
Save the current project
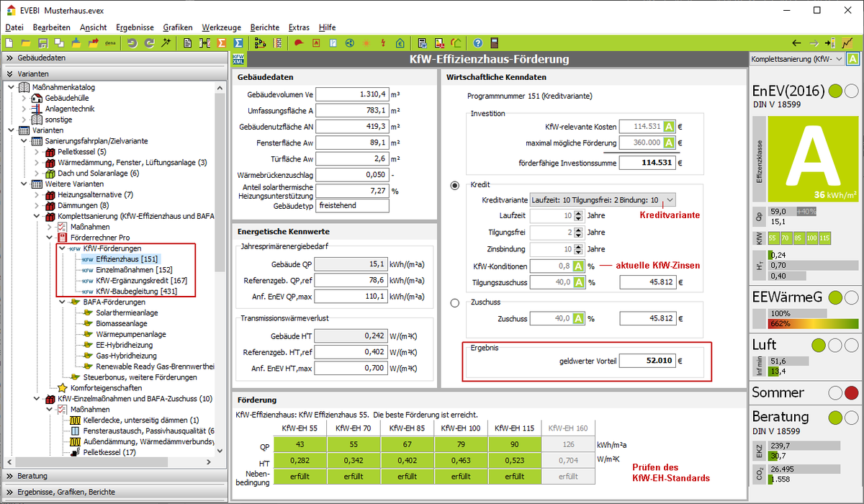pos(43,43)
